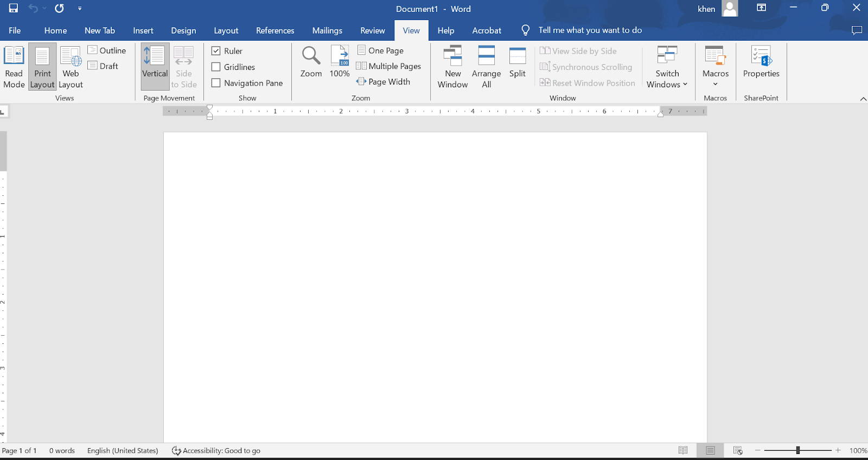Open the References tab
Viewport: 868px width, 460px height.
[x=275, y=31]
